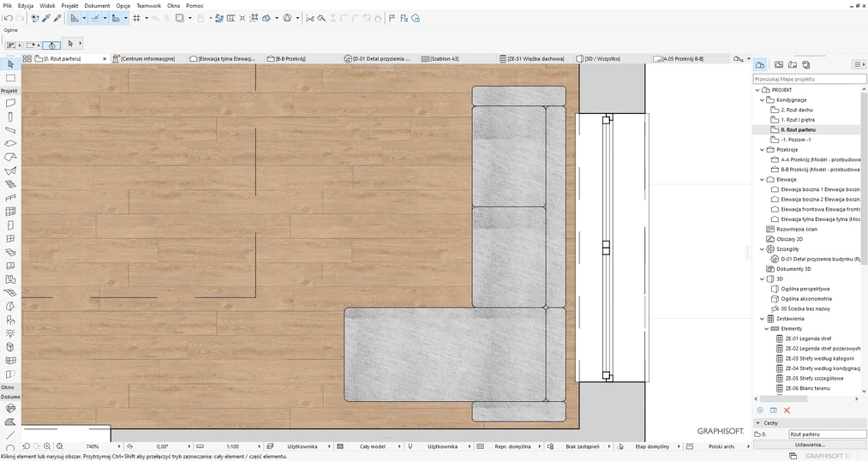The height and width of the screenshot is (461, 868).
Task: Select the Morph tool
Action: click(x=10, y=306)
